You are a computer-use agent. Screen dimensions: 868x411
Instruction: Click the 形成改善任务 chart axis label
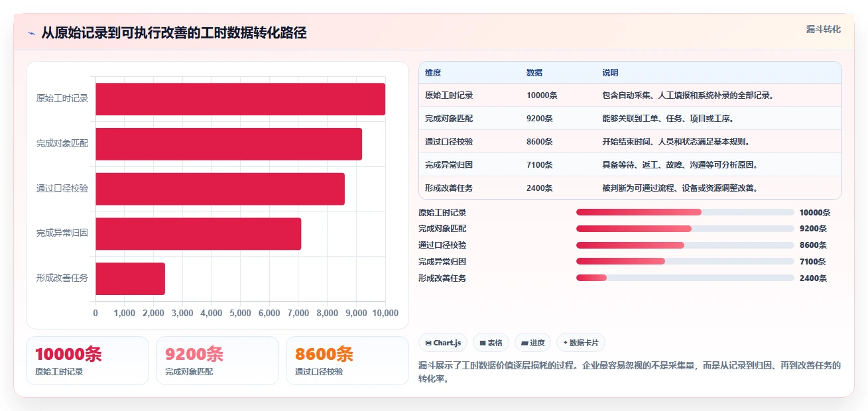pyautogui.click(x=62, y=278)
